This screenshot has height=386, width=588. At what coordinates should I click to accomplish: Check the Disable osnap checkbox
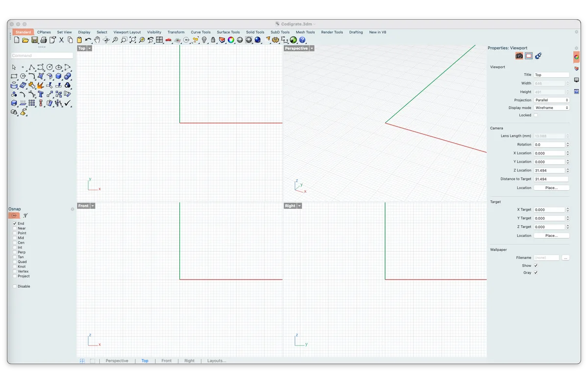coord(15,286)
